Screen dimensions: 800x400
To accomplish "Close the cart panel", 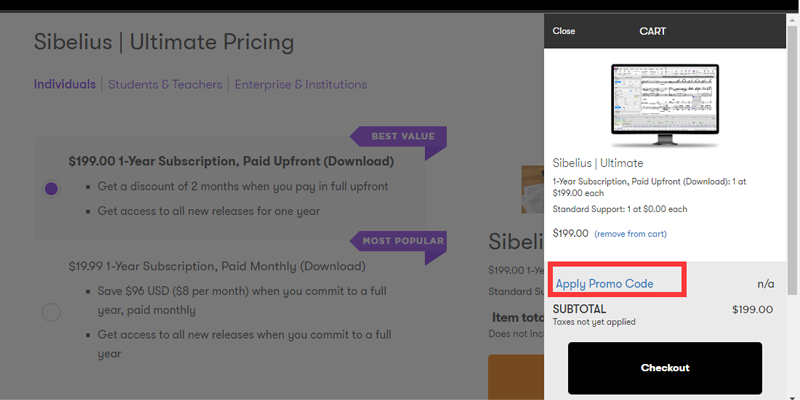I will tap(564, 31).
